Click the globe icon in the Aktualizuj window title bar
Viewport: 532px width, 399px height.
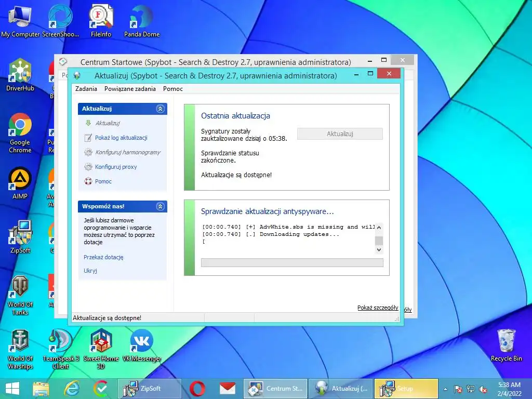tap(77, 75)
